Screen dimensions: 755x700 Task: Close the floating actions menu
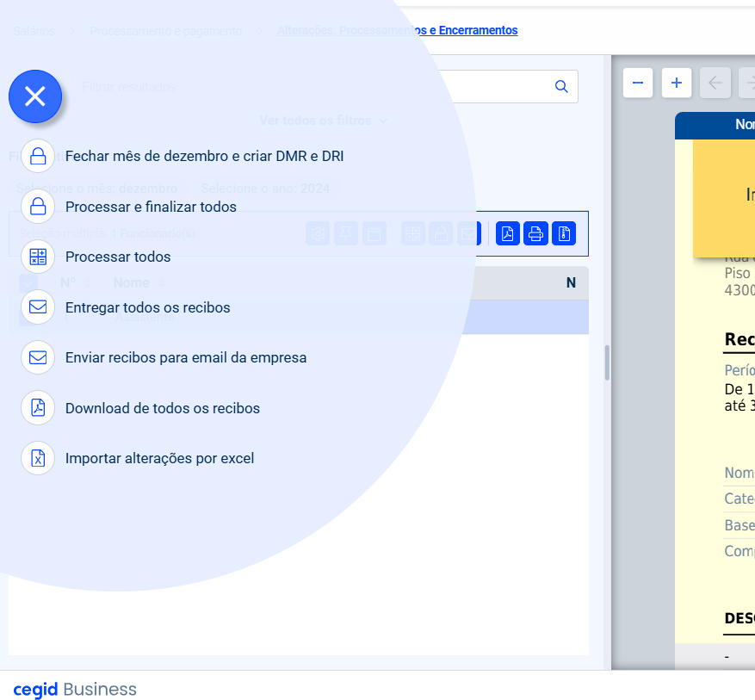click(x=35, y=96)
